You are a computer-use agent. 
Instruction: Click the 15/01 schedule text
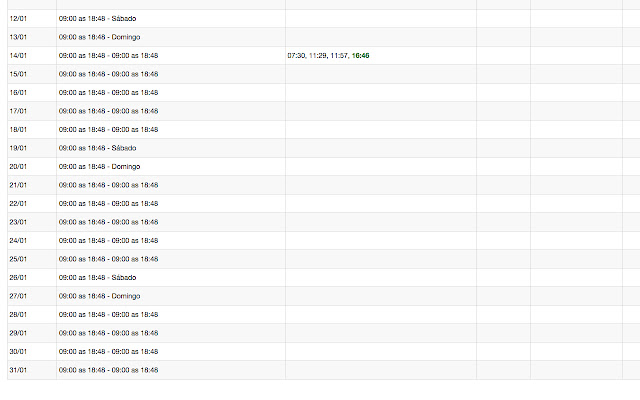108,74
